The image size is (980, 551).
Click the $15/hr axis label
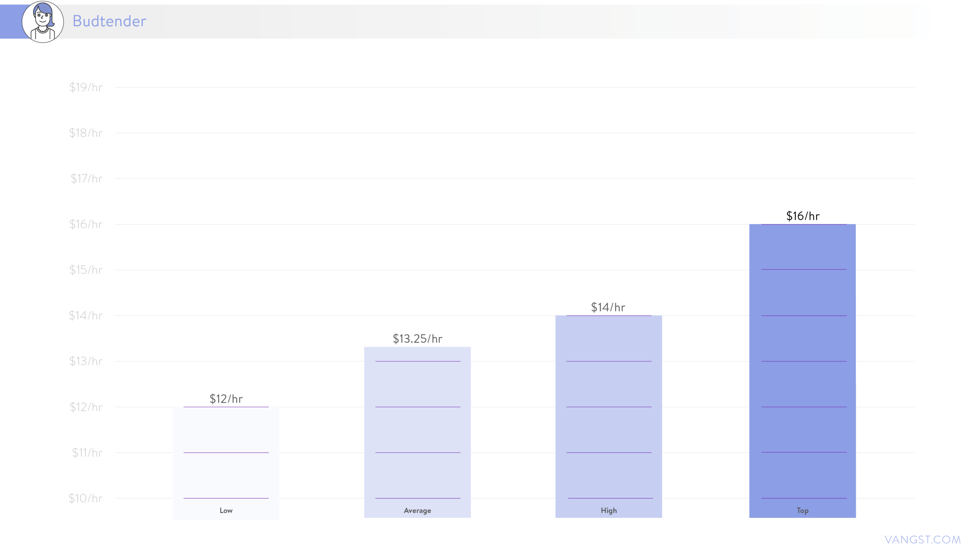click(x=86, y=270)
